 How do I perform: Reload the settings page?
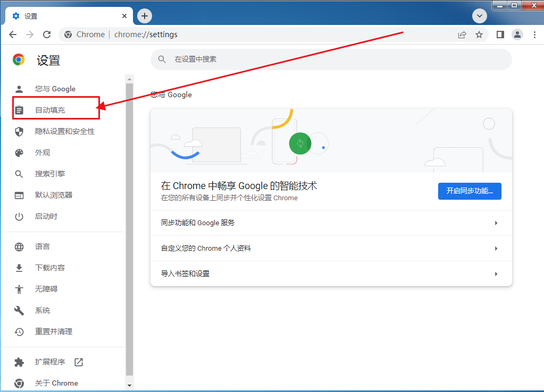[x=47, y=35]
